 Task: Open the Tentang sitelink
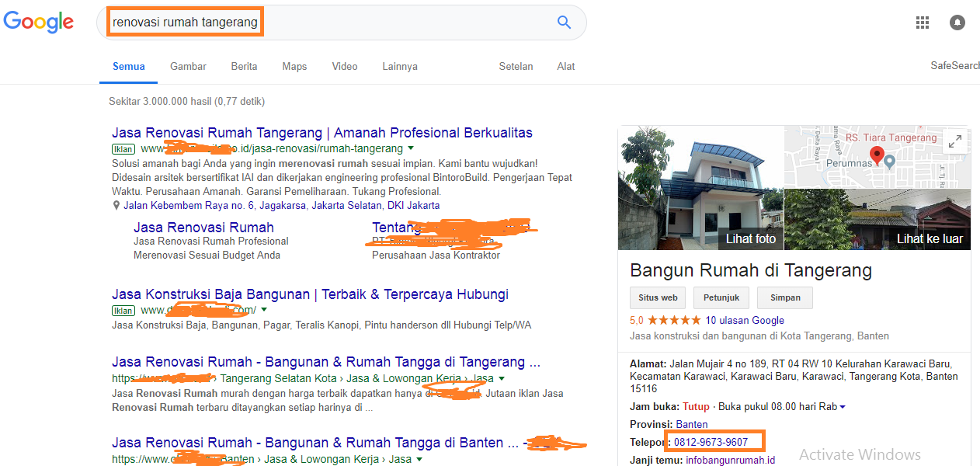click(395, 228)
